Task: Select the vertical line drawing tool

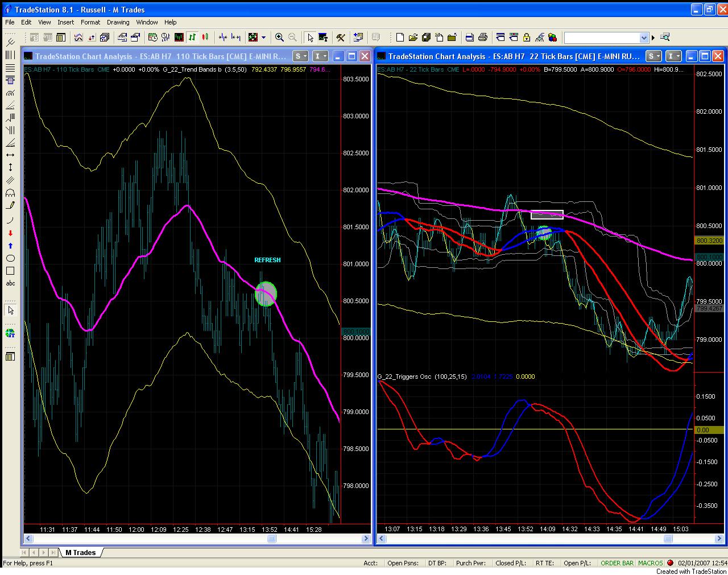Action: click(10, 167)
